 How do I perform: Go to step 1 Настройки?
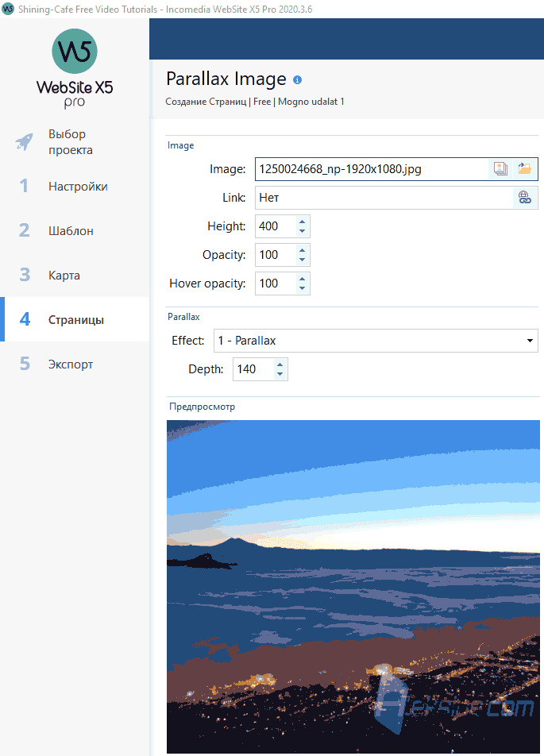click(75, 186)
